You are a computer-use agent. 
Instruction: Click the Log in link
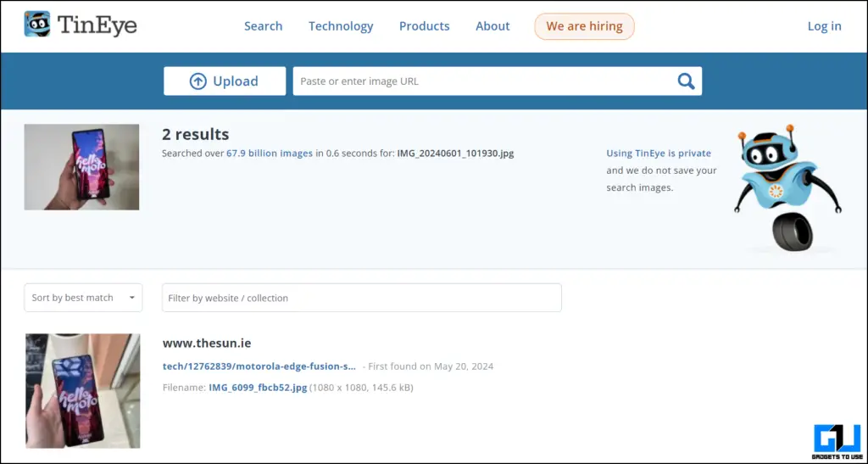[x=824, y=26]
